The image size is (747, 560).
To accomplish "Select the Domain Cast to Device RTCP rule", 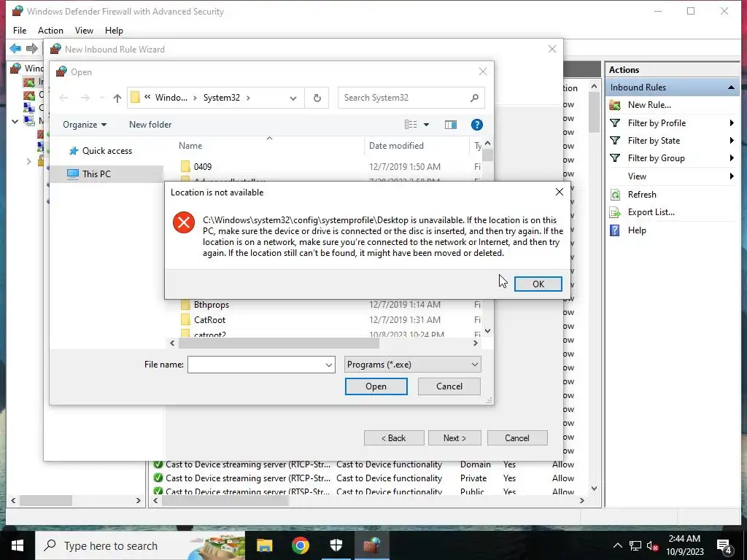I will tap(365, 464).
